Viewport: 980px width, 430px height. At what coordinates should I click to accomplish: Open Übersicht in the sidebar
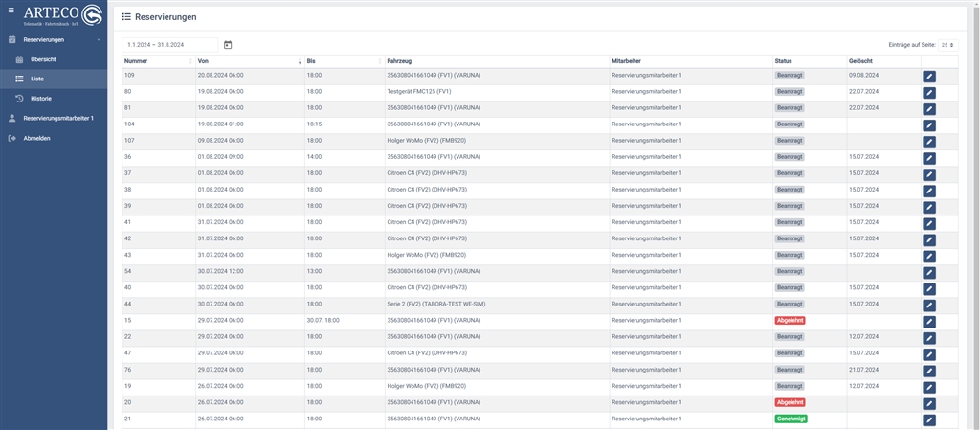tap(54, 59)
